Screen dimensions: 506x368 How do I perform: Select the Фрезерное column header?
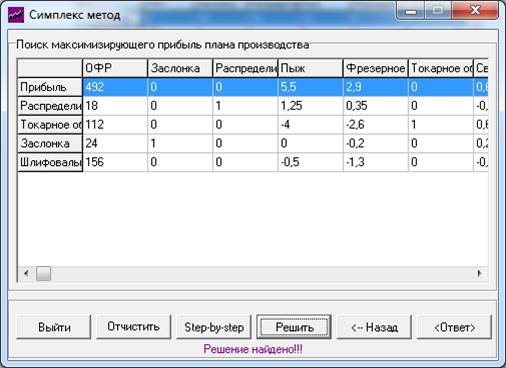tap(376, 68)
